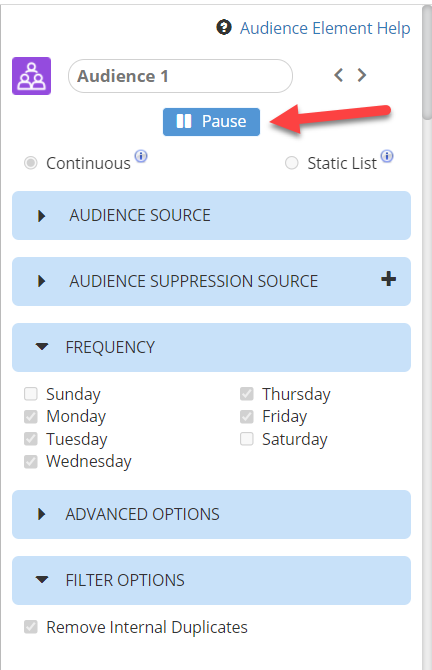The width and height of the screenshot is (432, 670).
Task: Click info icon next to Continuous
Action: pyautogui.click(x=141, y=156)
